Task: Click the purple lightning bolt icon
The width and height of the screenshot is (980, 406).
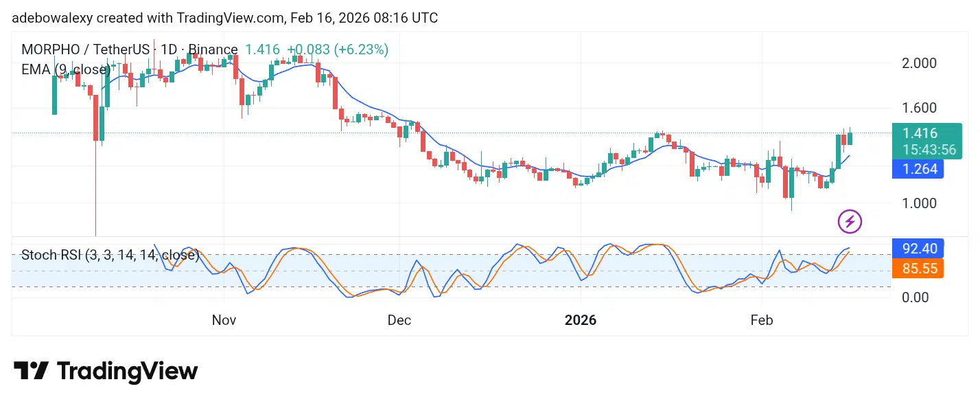Action: tap(850, 221)
